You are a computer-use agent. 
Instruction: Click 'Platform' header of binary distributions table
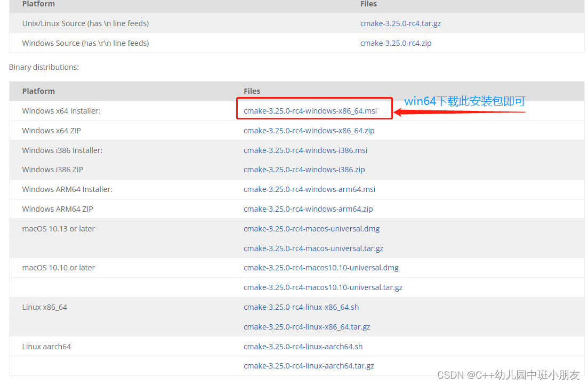tap(38, 91)
